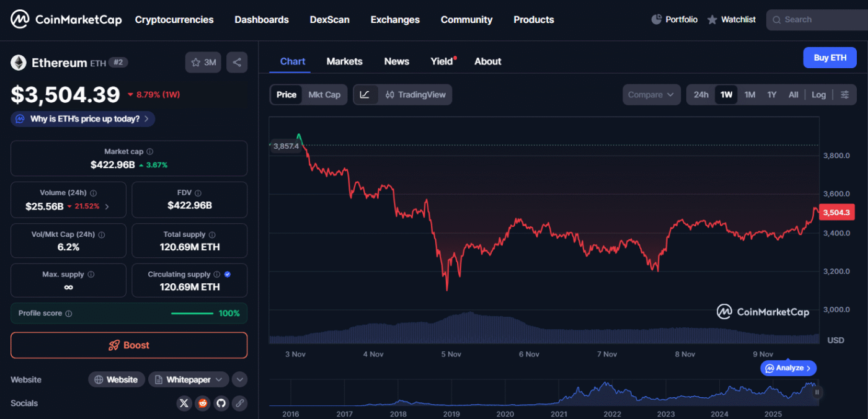
Task: Click the Search input field
Action: tap(818, 20)
